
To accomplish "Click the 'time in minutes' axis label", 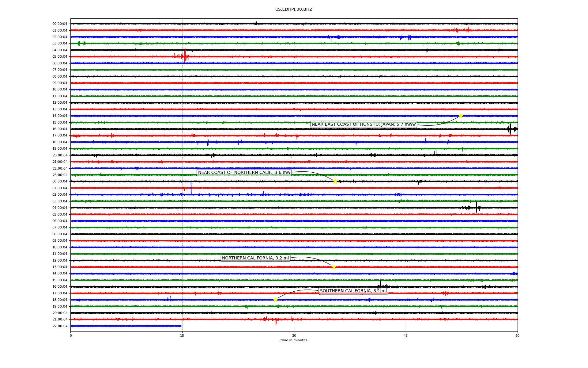I will pos(294,340).
